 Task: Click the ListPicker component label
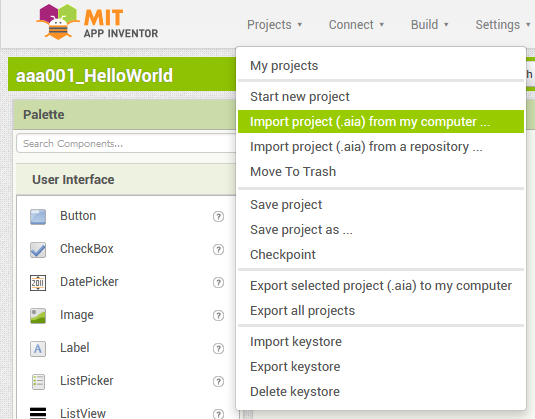click(x=87, y=381)
